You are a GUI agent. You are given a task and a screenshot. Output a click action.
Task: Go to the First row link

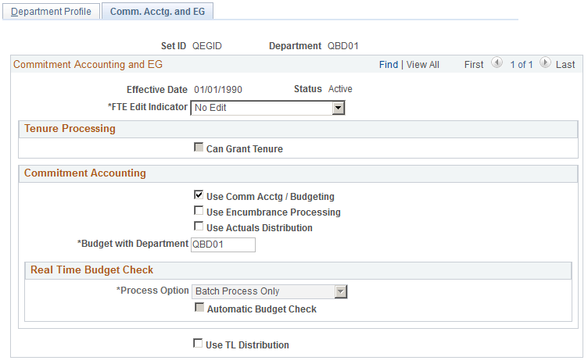(474, 65)
